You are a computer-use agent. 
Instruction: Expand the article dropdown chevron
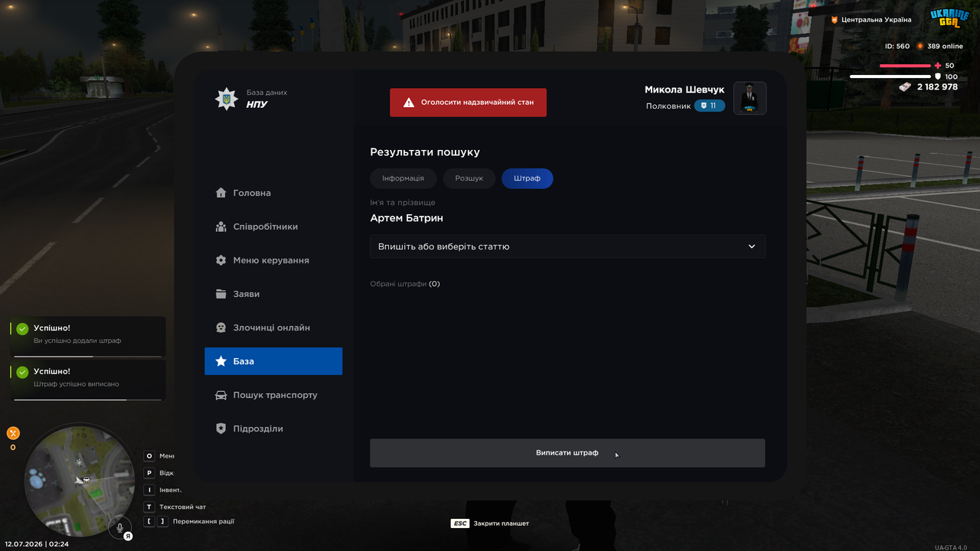(x=752, y=246)
